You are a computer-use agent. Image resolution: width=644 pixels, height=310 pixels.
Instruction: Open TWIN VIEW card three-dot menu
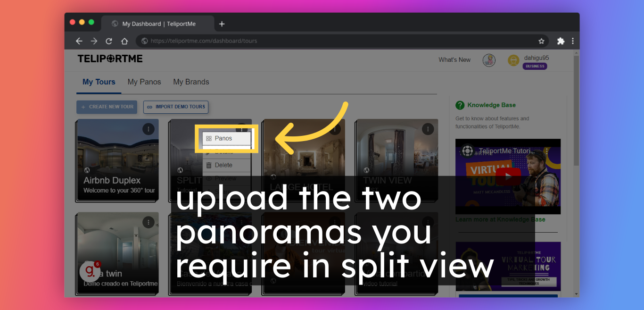428,129
